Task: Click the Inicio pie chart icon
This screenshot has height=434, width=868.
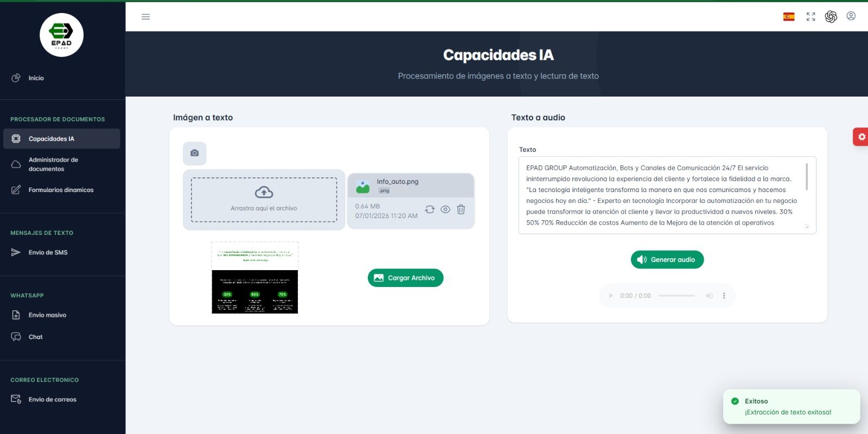Action: (x=16, y=78)
